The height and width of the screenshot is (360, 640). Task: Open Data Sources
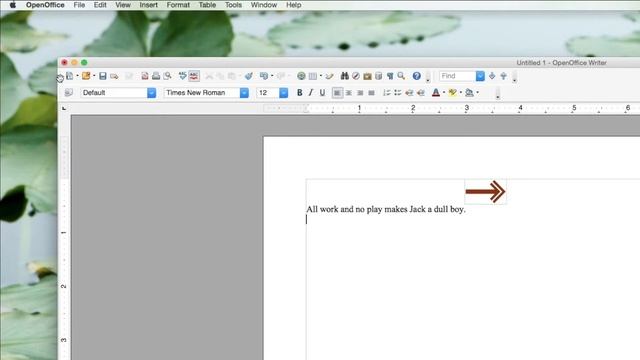(x=379, y=76)
